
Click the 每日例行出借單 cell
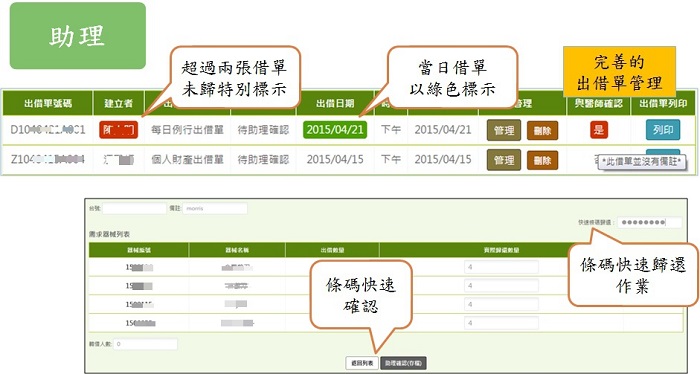coord(187,130)
